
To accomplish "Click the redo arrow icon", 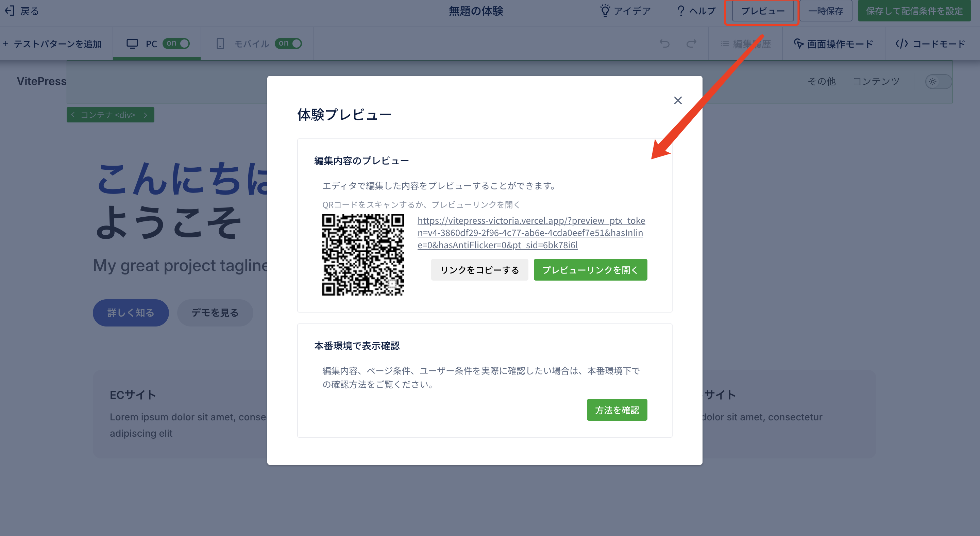I will coord(691,44).
